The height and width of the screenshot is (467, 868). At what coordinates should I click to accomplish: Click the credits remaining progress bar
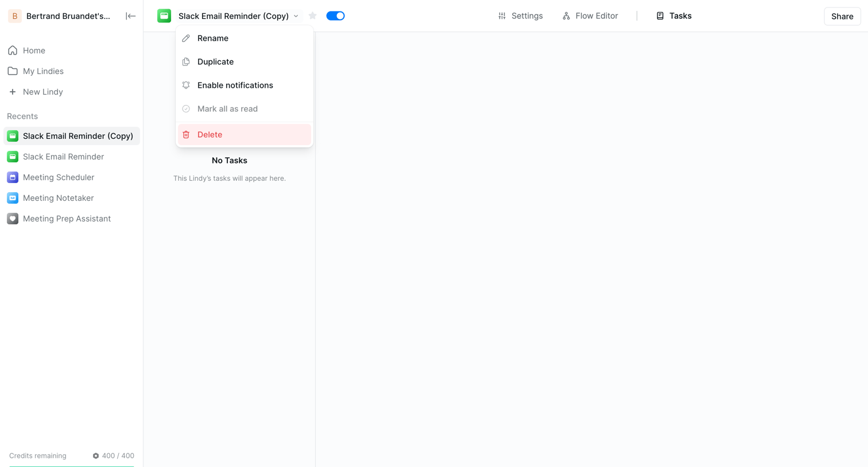[x=72, y=466]
